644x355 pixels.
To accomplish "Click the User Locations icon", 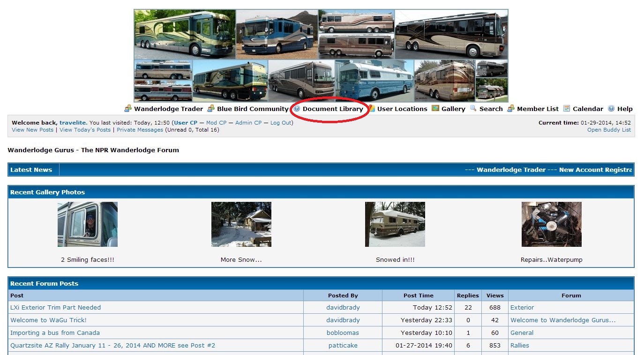I will [372, 109].
